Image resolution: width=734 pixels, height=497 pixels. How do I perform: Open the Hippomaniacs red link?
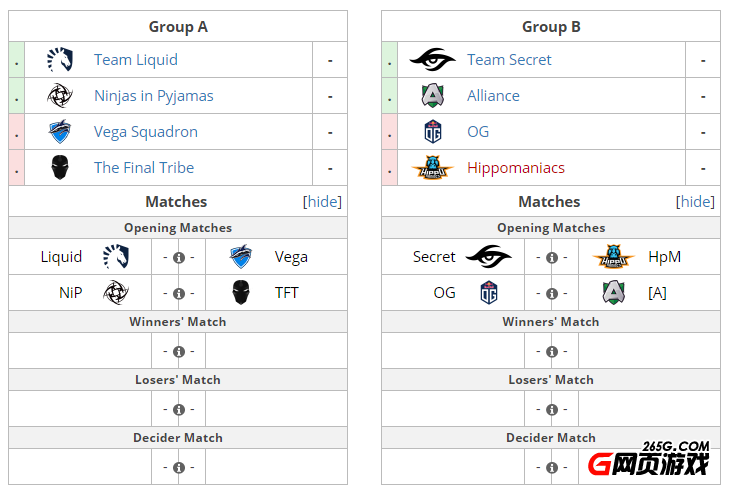(x=516, y=168)
